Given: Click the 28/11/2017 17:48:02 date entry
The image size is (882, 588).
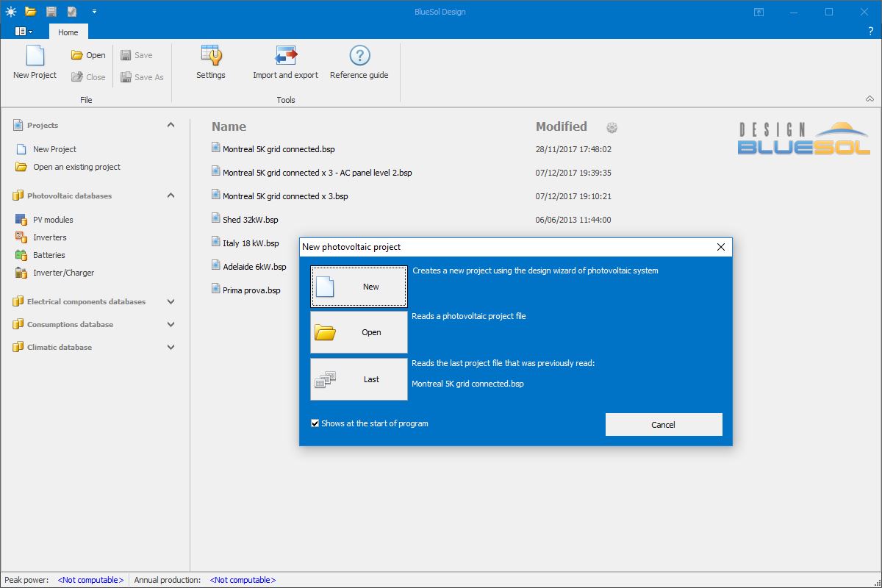Looking at the screenshot, I should click(573, 149).
